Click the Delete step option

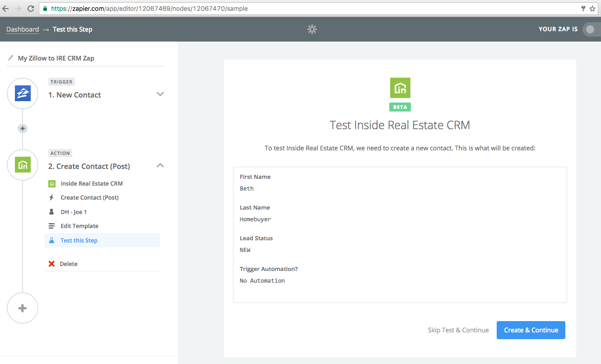click(x=69, y=264)
